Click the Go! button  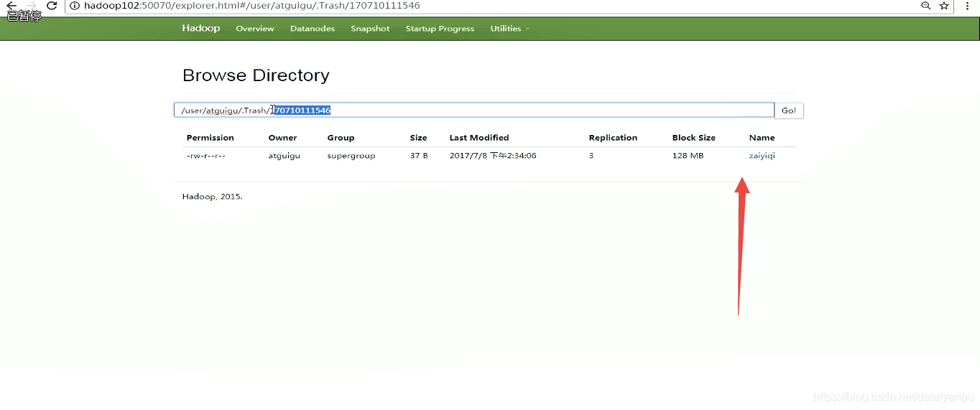(x=789, y=110)
